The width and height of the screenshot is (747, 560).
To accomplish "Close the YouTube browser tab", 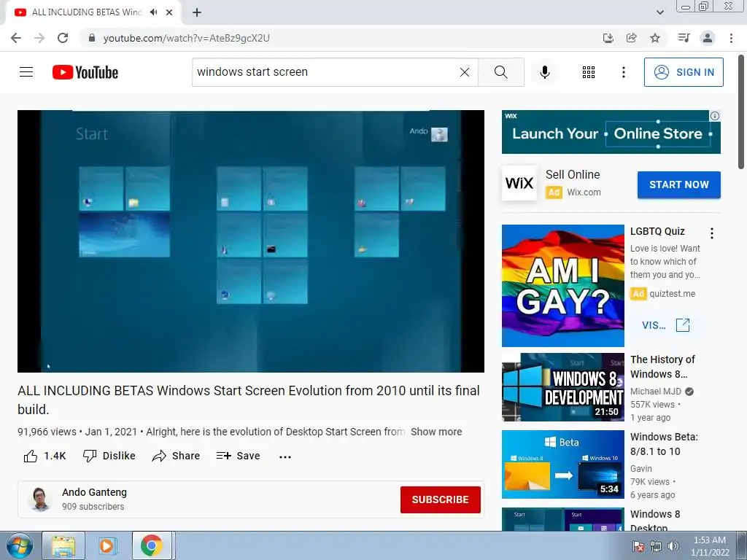I will point(169,12).
